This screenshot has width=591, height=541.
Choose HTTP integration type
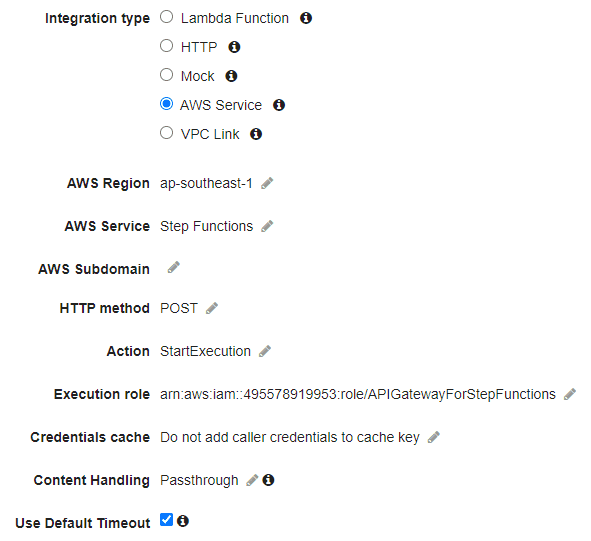[166, 46]
